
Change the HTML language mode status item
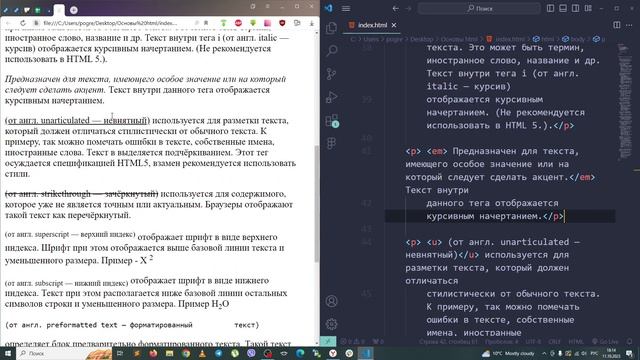[x=576, y=341]
